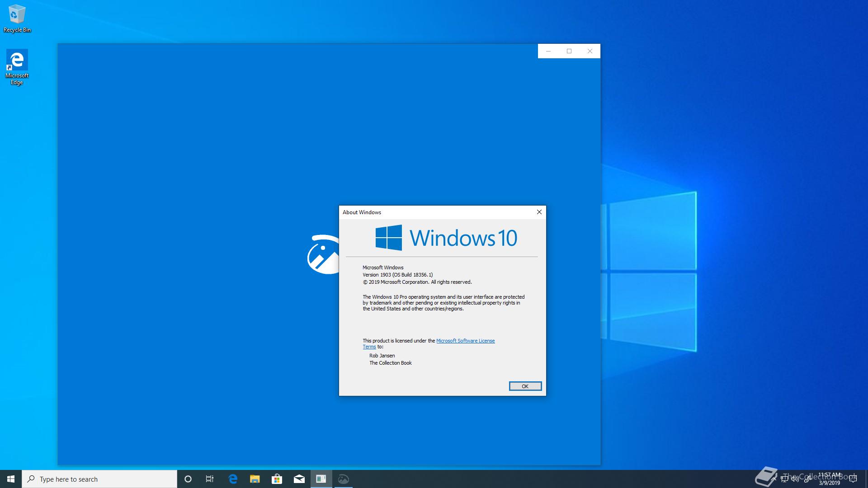Click the Version 1903 build text
This screenshot has height=488, width=868.
coord(398,275)
